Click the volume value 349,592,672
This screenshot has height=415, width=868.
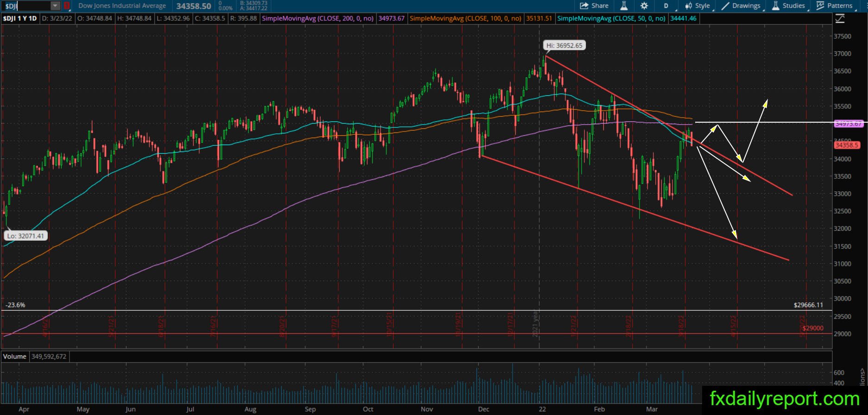(x=49, y=357)
